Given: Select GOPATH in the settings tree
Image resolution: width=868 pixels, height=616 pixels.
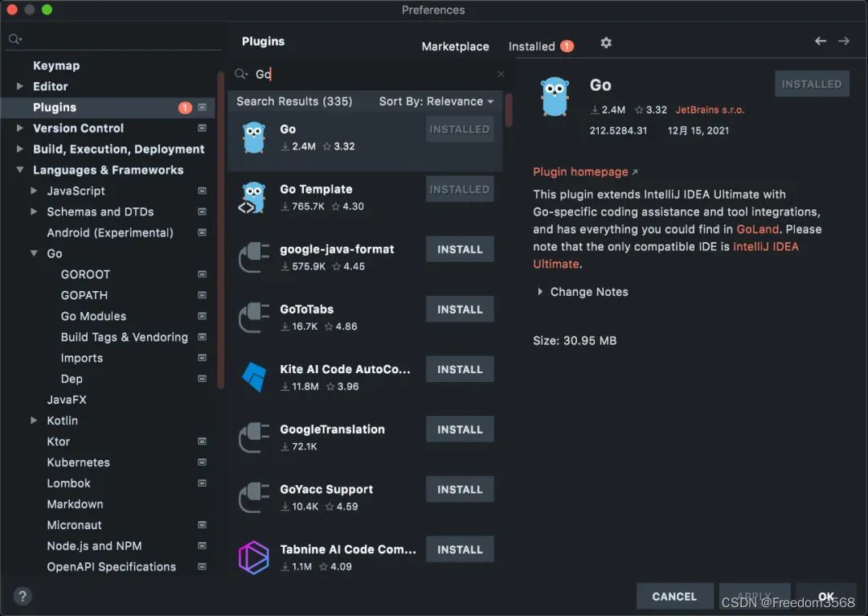Looking at the screenshot, I should point(84,295).
